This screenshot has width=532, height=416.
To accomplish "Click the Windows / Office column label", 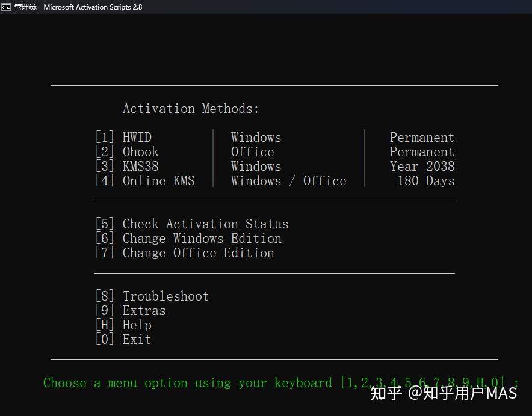I will click(288, 180).
